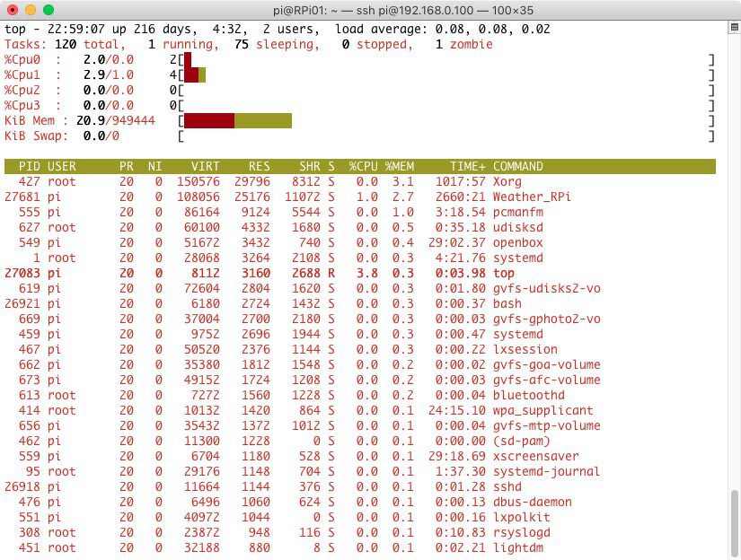Click the lxpolkit command
This screenshot has height=560, width=741.
522,518
